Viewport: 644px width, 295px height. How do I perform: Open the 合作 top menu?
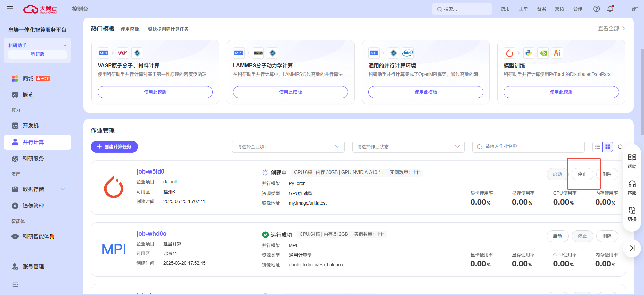pos(578,9)
